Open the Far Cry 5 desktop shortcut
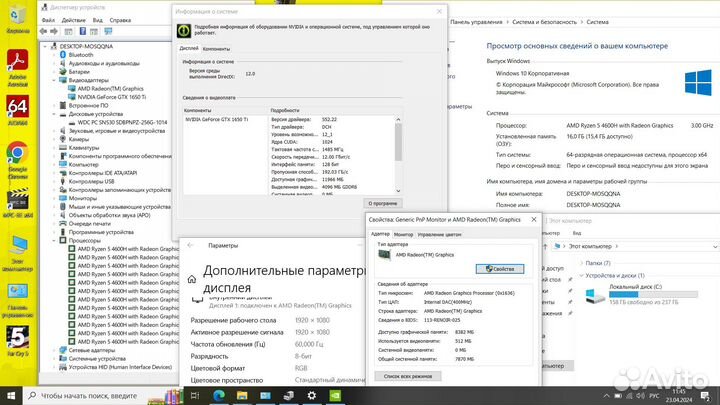 click(17, 341)
